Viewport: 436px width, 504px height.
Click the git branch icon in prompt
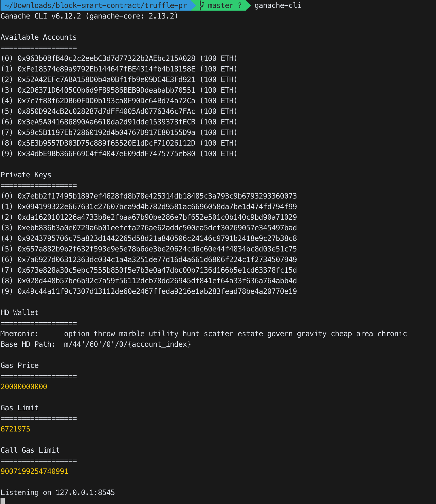pyautogui.click(x=202, y=5)
